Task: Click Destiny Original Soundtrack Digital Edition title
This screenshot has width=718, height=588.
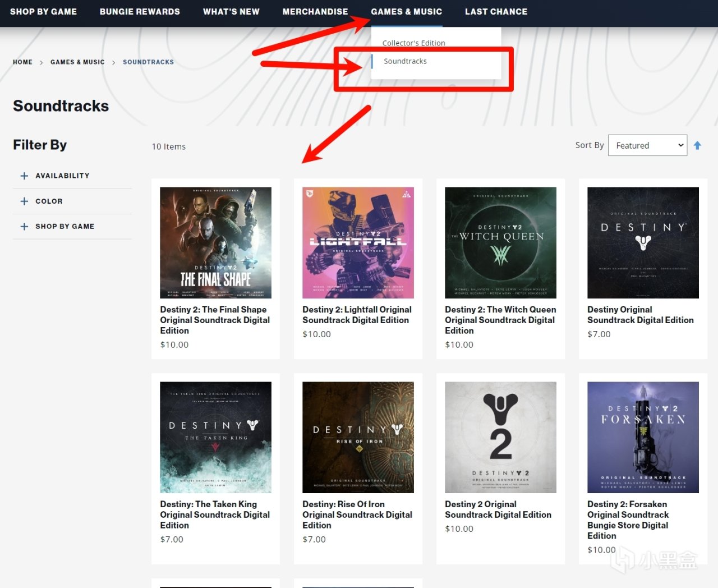Action: pyautogui.click(x=641, y=315)
